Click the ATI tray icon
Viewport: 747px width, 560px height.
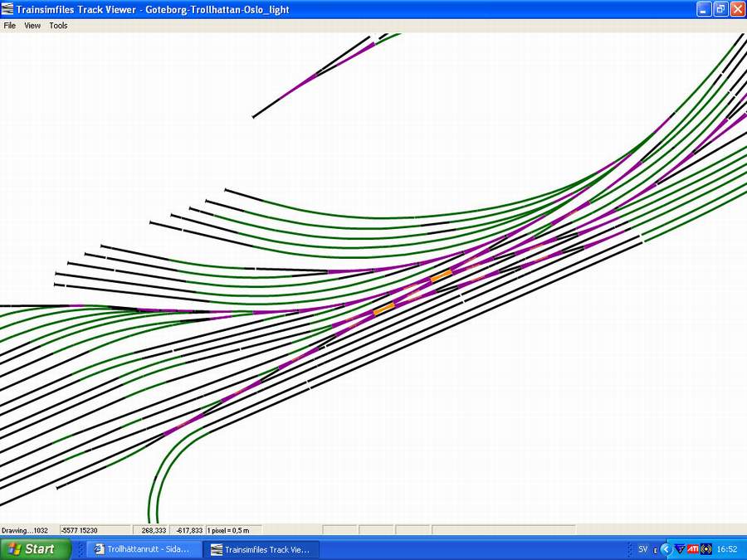coord(693,549)
